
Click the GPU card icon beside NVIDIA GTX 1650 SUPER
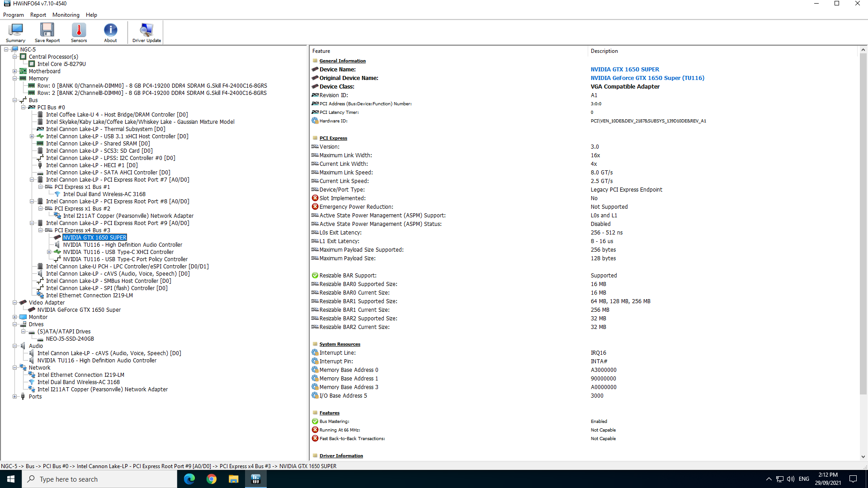[x=57, y=237]
